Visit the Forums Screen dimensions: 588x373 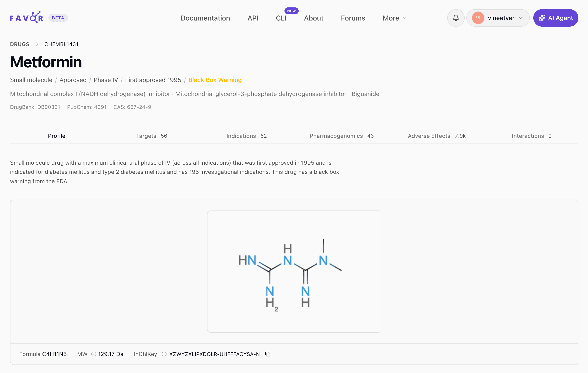[353, 18]
